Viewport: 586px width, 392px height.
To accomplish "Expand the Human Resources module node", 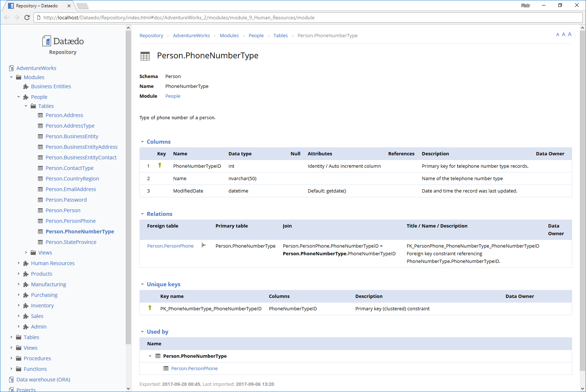I will [19, 263].
